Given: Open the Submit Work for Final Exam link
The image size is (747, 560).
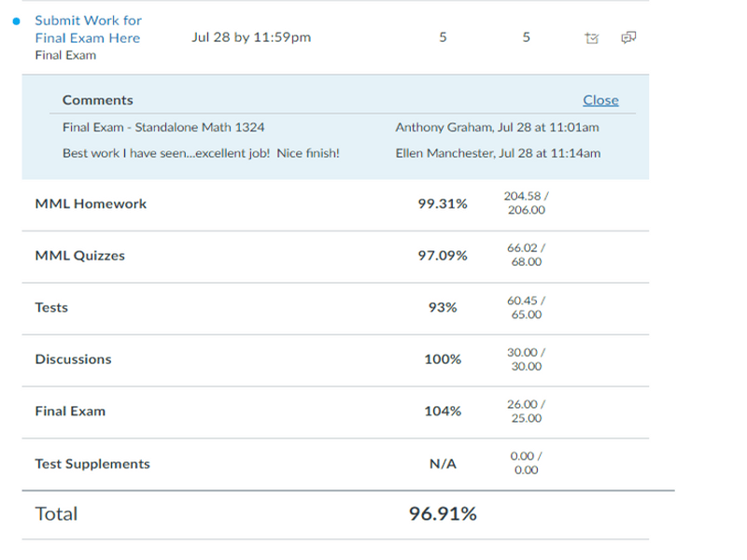Looking at the screenshot, I should [88, 29].
